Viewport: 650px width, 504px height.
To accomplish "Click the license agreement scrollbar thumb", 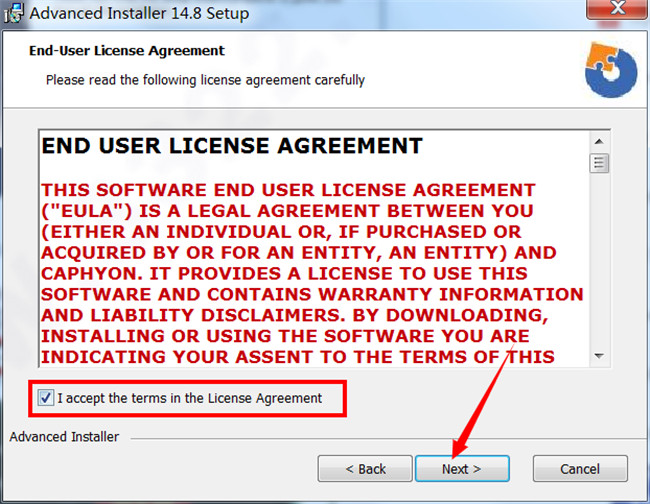I will click(599, 163).
